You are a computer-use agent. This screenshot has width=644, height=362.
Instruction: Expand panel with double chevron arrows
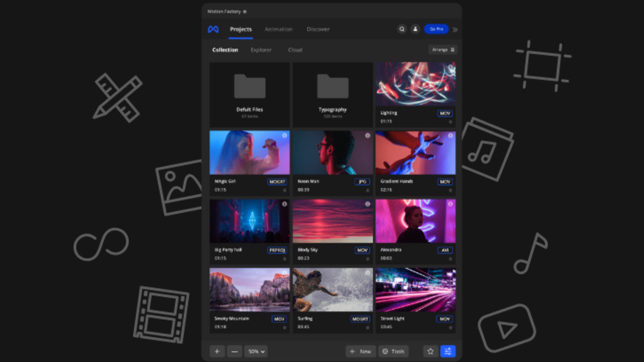pos(455,30)
